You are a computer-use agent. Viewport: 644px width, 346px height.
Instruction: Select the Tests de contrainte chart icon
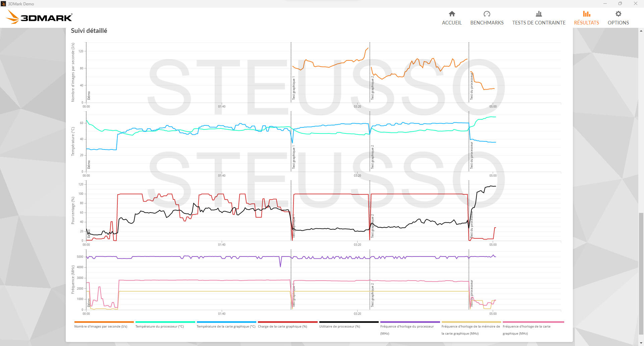(539, 14)
